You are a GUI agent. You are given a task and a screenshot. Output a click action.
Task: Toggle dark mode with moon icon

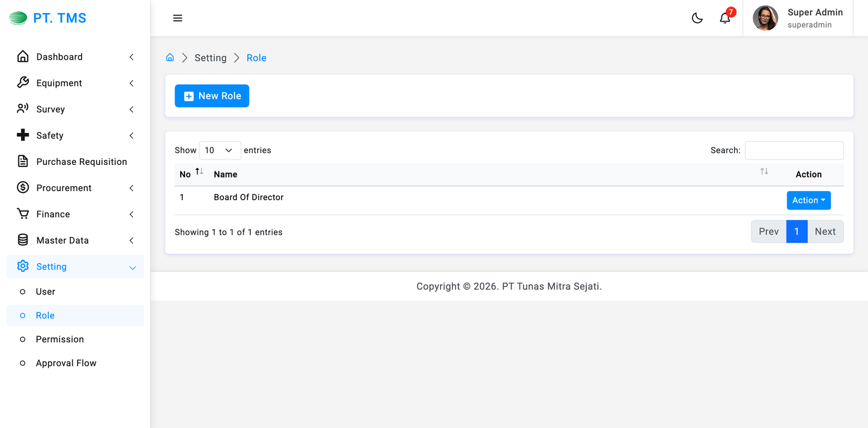(x=697, y=18)
